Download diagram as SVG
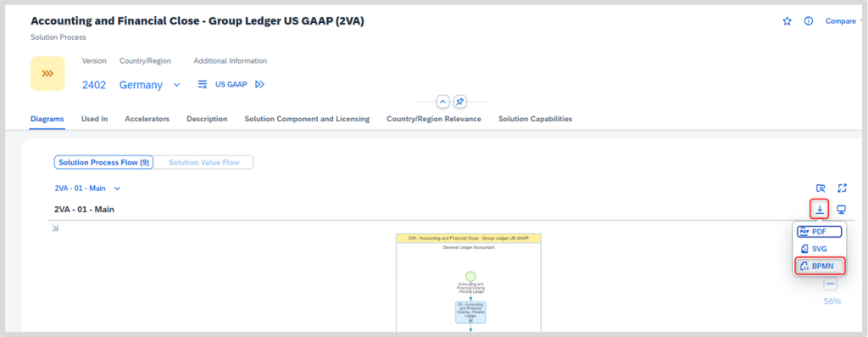This screenshot has width=868, height=337. tap(820, 249)
